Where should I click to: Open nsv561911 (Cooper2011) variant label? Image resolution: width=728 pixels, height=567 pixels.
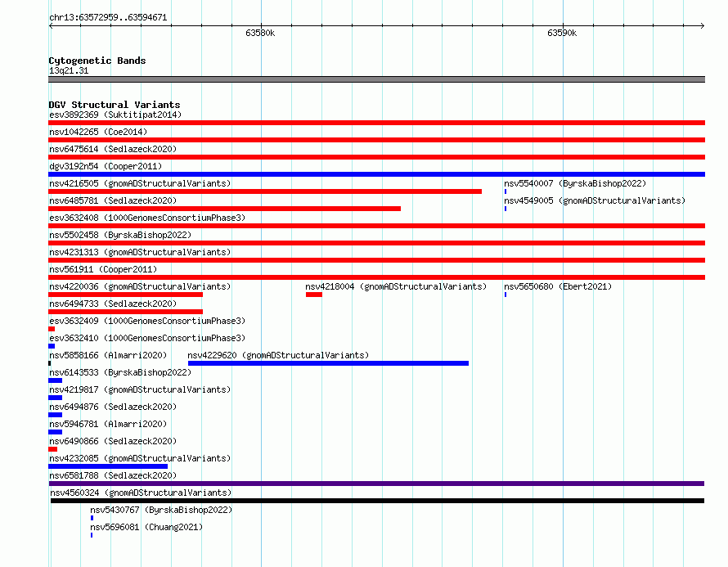pos(103,269)
